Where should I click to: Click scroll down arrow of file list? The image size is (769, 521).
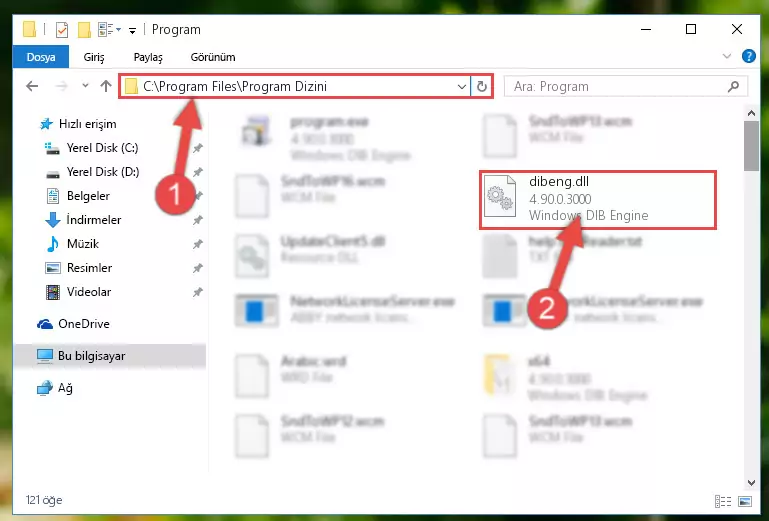[751, 483]
